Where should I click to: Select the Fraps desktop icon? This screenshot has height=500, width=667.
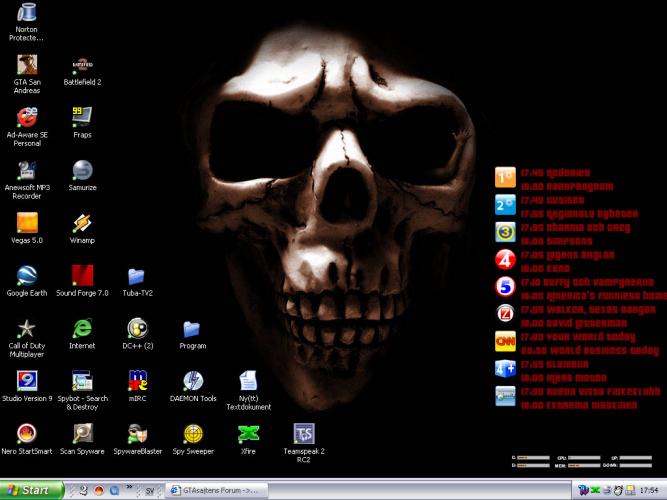(83, 116)
